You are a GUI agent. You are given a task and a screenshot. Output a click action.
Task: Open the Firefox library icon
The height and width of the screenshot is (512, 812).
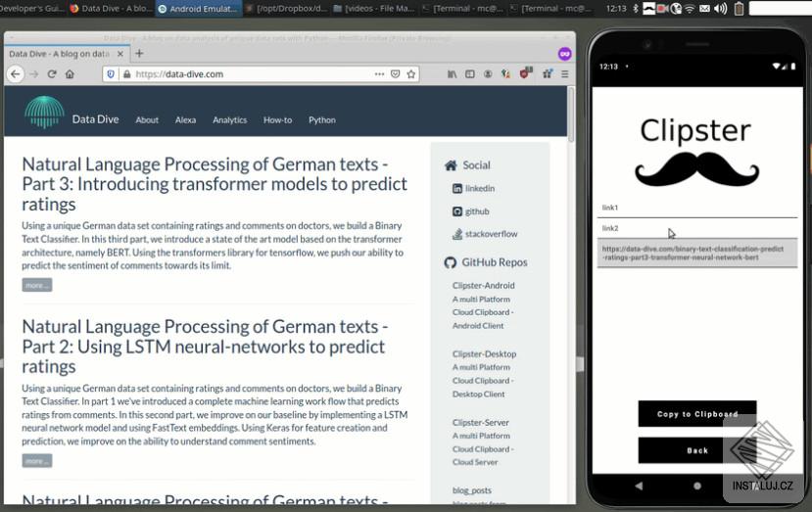[453, 74]
